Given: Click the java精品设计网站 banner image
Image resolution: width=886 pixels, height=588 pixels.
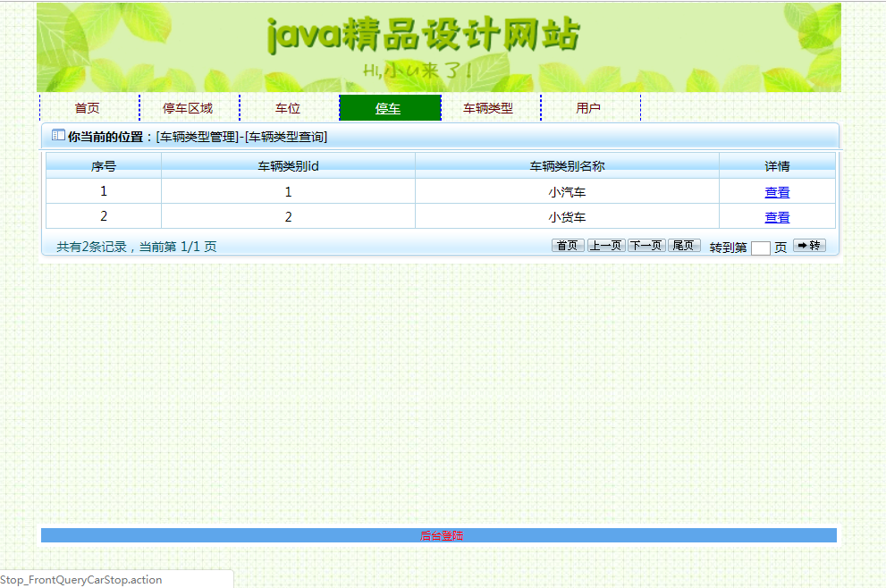Looking at the screenshot, I should coord(439,47).
